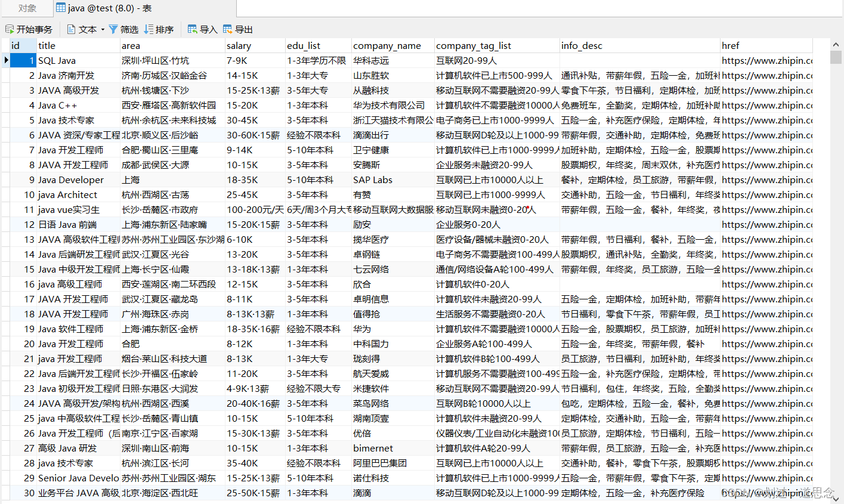Select the company cell '航天爱威'
The image size is (844, 504).
(393, 373)
